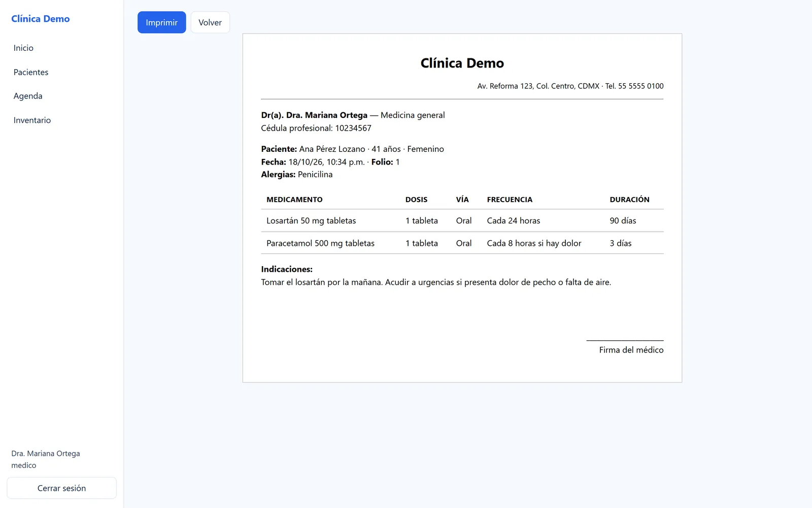
Task: Click Cerrar sesión button
Action: [x=61, y=488]
